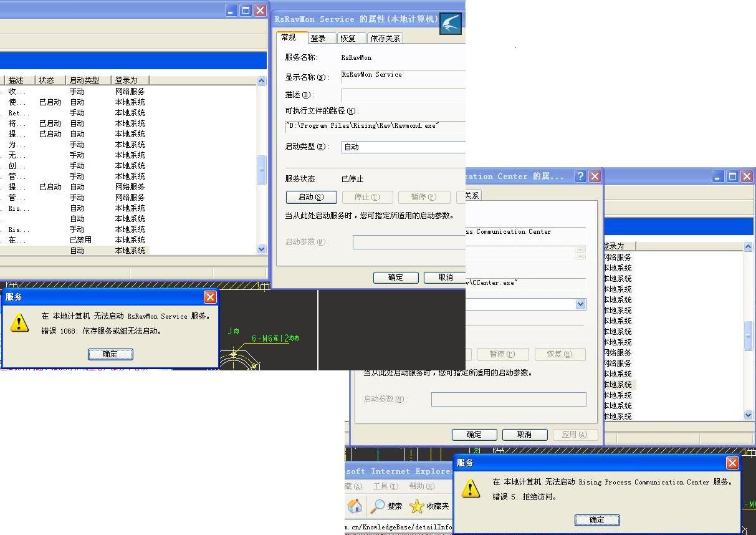Image resolution: width=756 pixels, height=535 pixels.
Task: Open the 恢复 tab in RsRavMon properties
Action: pos(351,38)
